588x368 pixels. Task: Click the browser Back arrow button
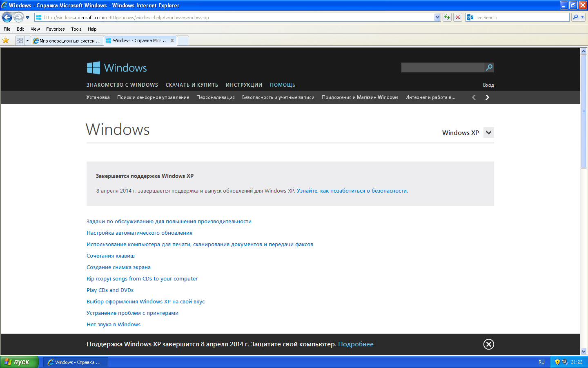7,17
